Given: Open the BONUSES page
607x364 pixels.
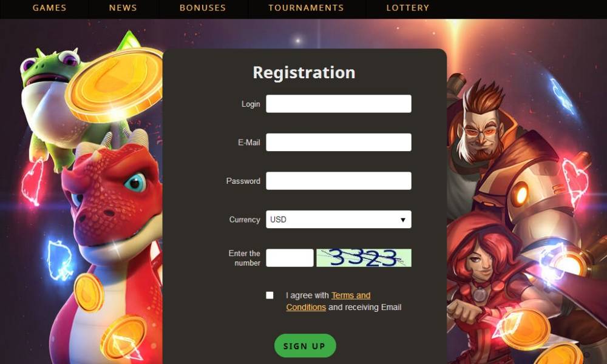Looking at the screenshot, I should pyautogui.click(x=203, y=8).
